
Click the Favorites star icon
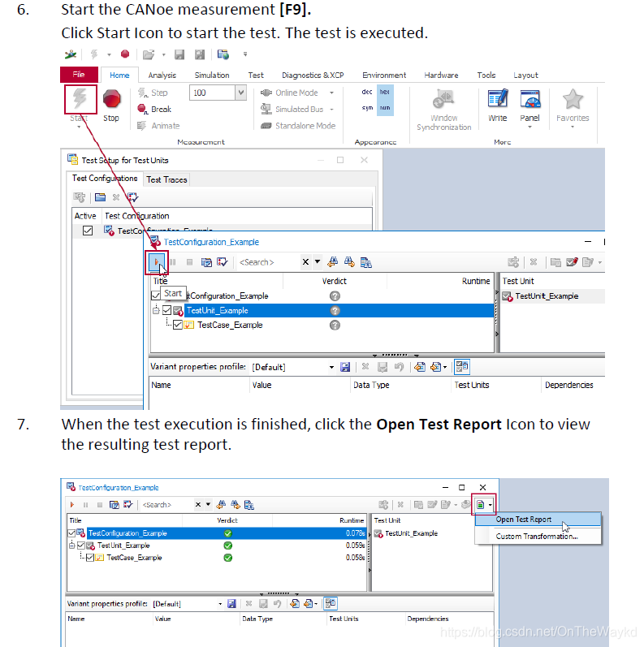573,99
